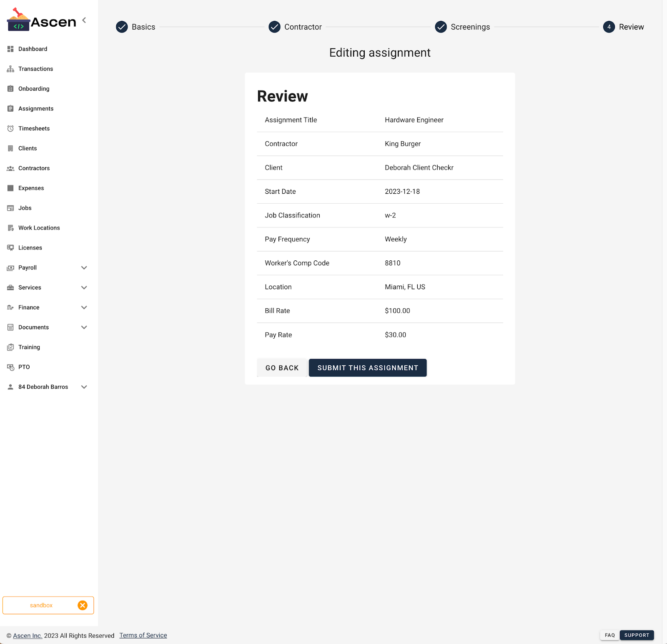Image resolution: width=667 pixels, height=644 pixels.
Task: Click the SUPPORT button
Action: [x=637, y=635]
